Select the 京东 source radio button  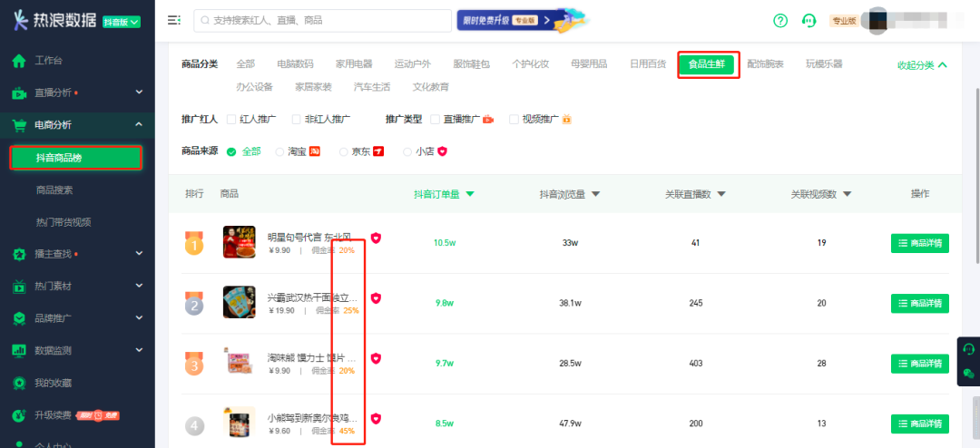pos(343,151)
